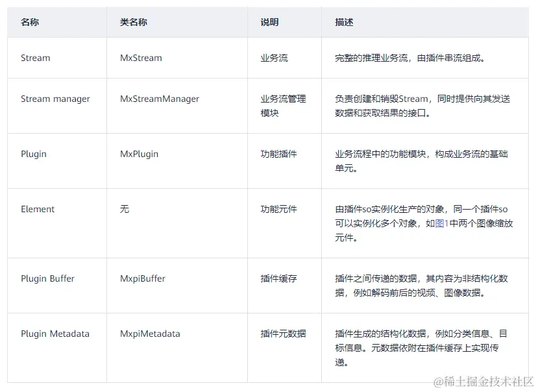Image resolution: width=538 pixels, height=392 pixels.
Task: Click the 负责创建和销毁Stream description text
Action: pyautogui.click(x=422, y=106)
